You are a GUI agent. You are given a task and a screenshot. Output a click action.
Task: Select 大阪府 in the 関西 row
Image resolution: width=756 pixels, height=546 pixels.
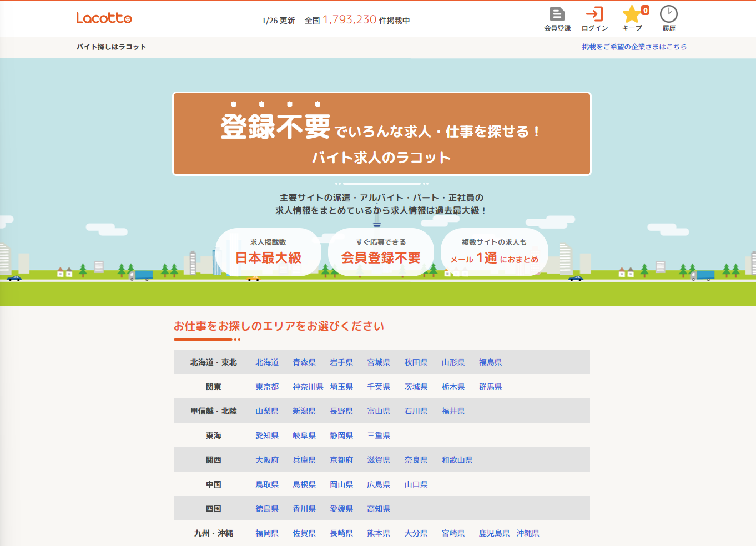[x=267, y=459]
